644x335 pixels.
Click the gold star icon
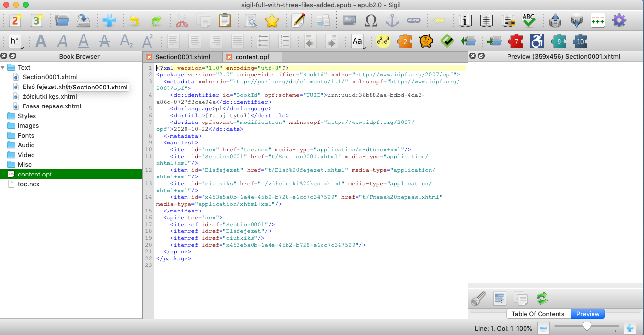click(x=272, y=21)
